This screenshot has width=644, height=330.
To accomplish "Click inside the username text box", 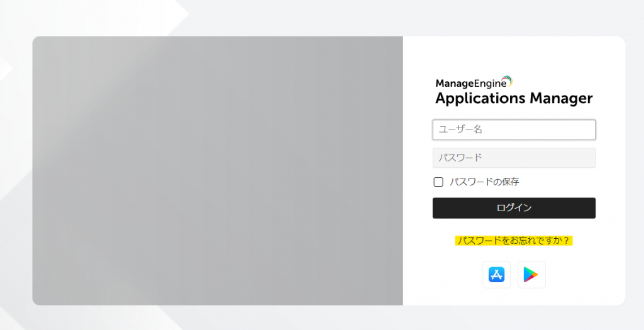I will click(x=514, y=129).
